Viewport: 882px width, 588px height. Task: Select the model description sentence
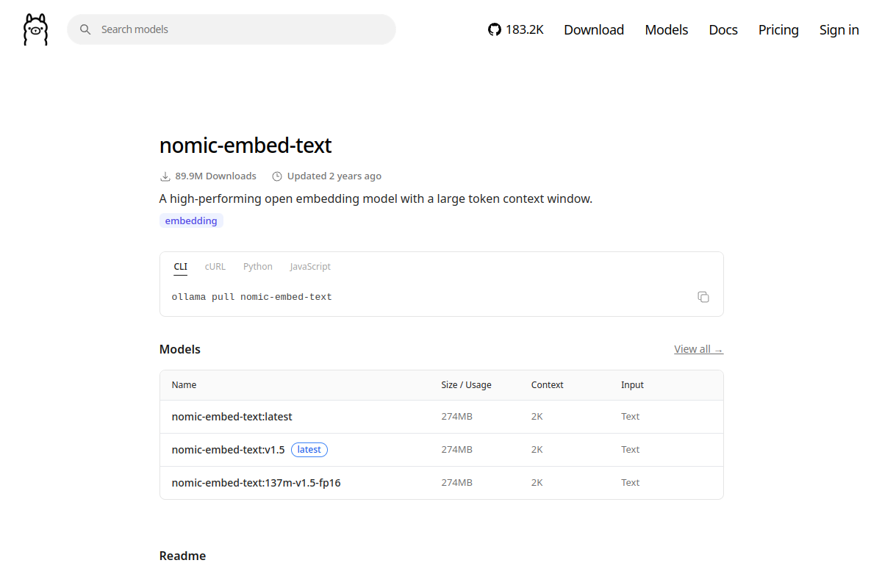point(376,198)
